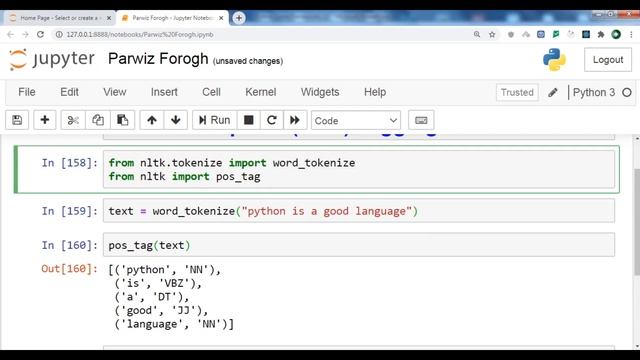This screenshot has width=640, height=360.
Task: Open the browser extensions puzzle icon
Action: [601, 35]
